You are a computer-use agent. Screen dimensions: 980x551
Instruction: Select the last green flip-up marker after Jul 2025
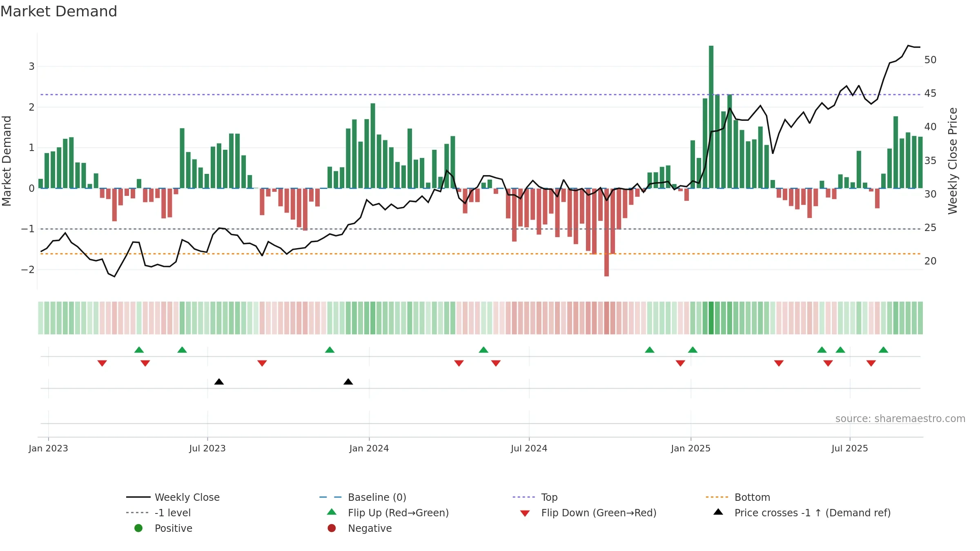pos(884,350)
